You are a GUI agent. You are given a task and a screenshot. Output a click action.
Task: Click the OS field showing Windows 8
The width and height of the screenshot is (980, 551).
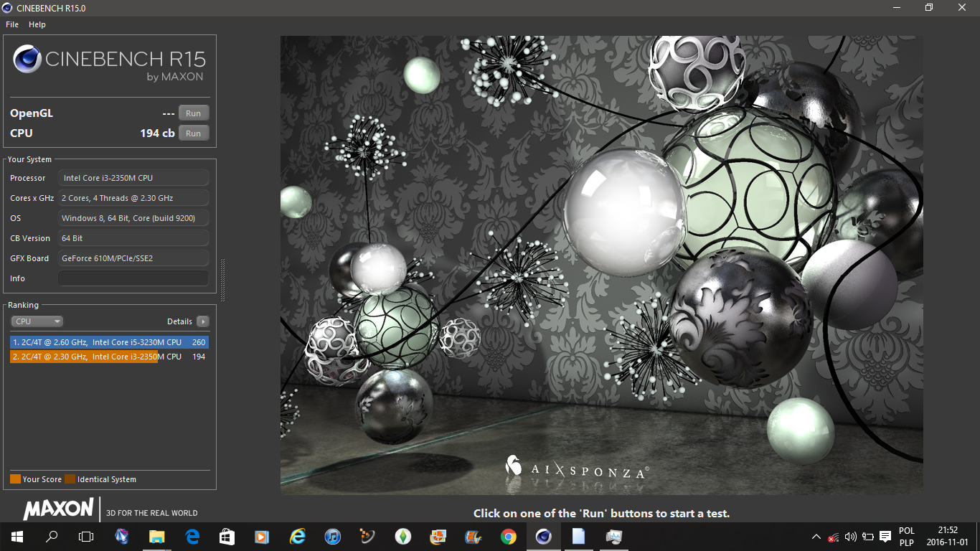coord(133,218)
